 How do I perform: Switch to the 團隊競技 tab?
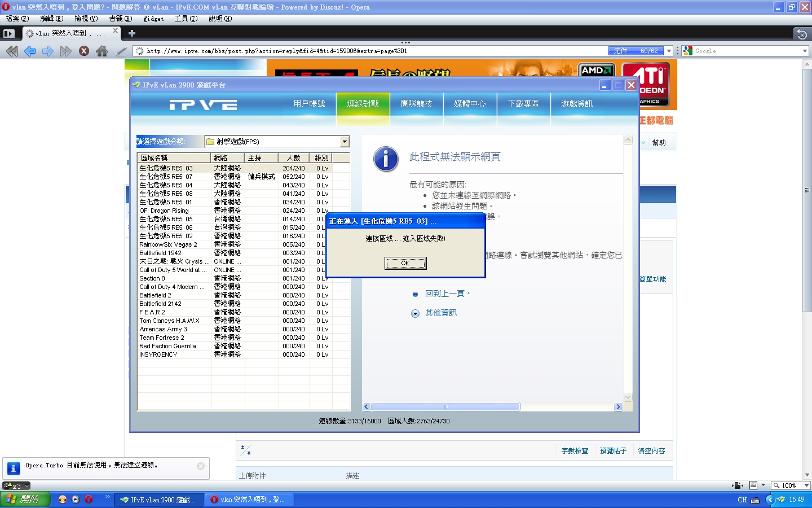point(417,104)
